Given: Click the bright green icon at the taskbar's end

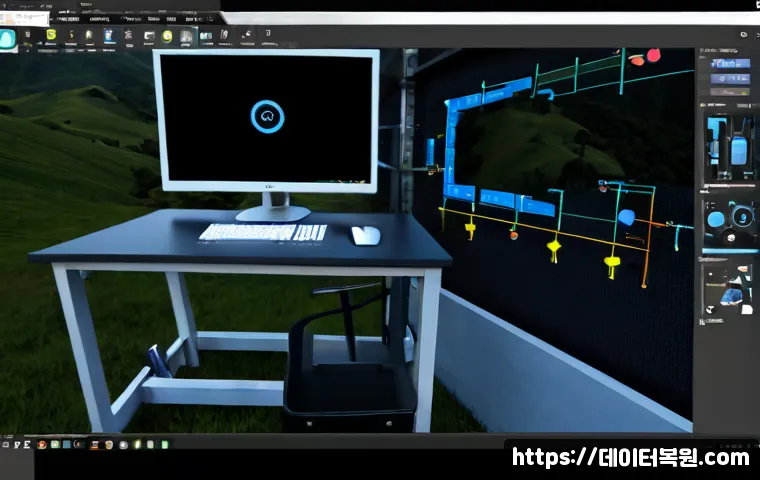Looking at the screenshot, I should coord(165,444).
